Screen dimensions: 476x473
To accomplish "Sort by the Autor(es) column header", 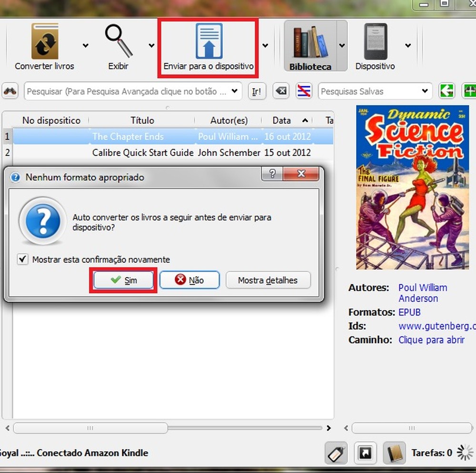I will 228,120.
